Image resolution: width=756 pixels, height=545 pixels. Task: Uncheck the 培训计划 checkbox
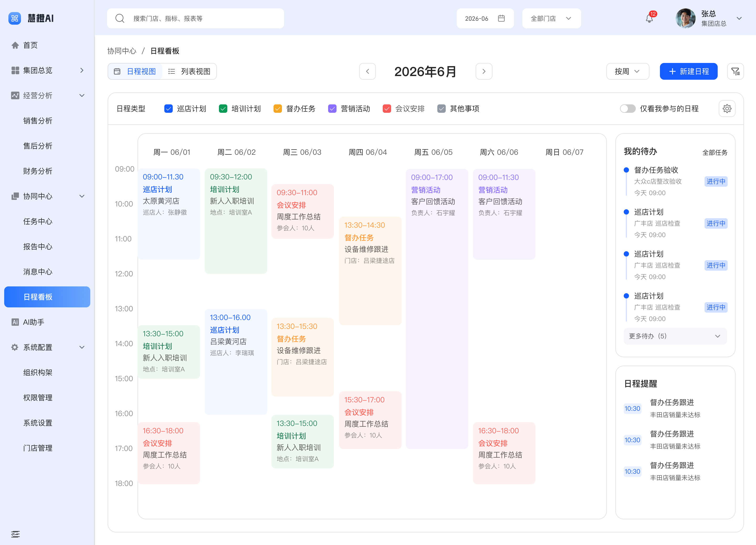223,109
